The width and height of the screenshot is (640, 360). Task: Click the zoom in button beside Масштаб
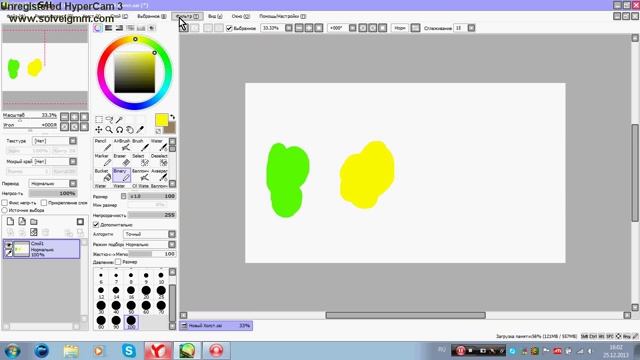[x=74, y=116]
